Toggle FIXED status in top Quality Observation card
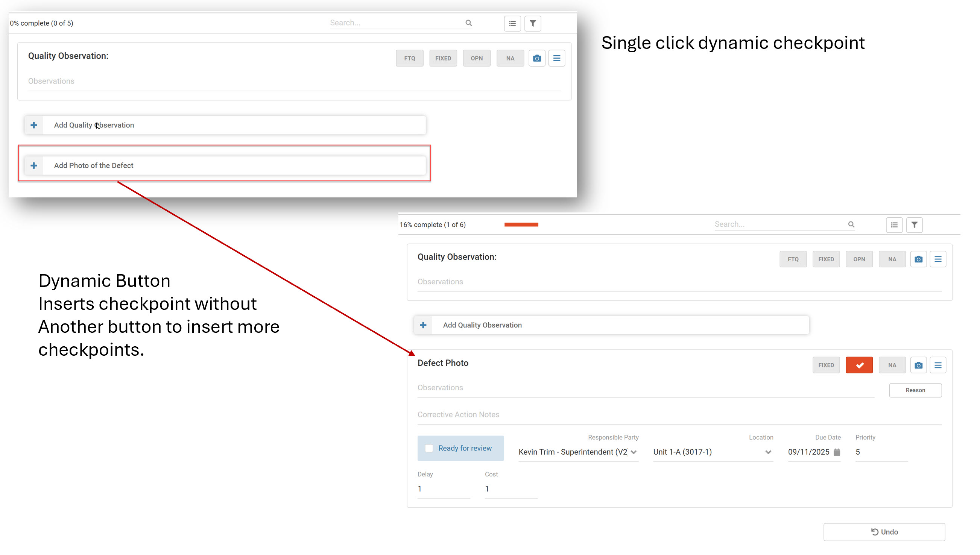The width and height of the screenshot is (980, 555). tap(443, 58)
